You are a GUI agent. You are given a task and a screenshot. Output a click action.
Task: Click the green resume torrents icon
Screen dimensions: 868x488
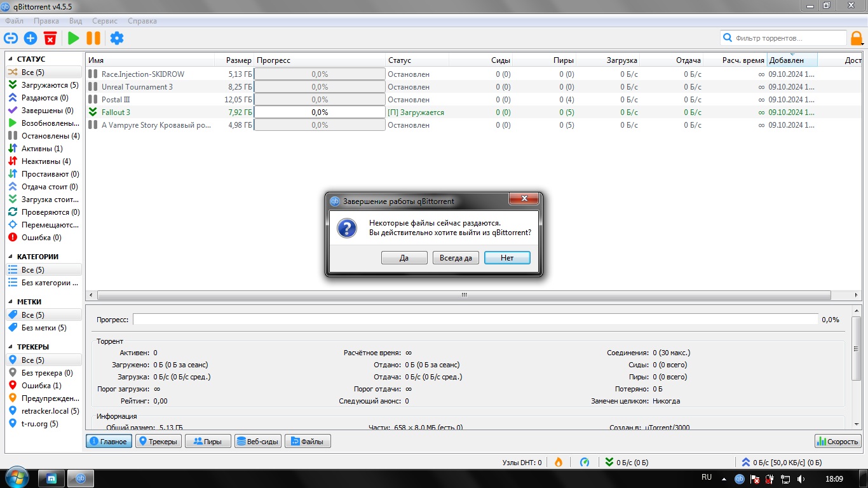click(74, 38)
